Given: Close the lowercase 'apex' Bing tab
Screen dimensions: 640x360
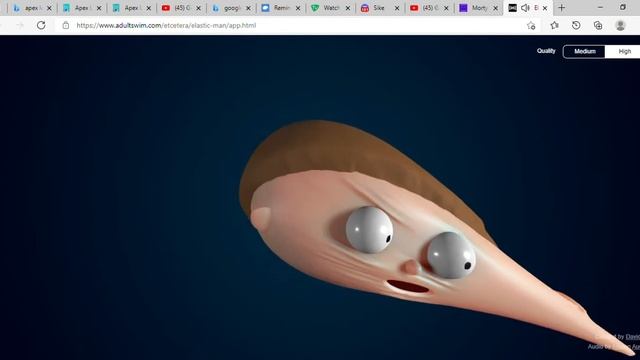Looking at the screenshot, I should click(x=49, y=8).
